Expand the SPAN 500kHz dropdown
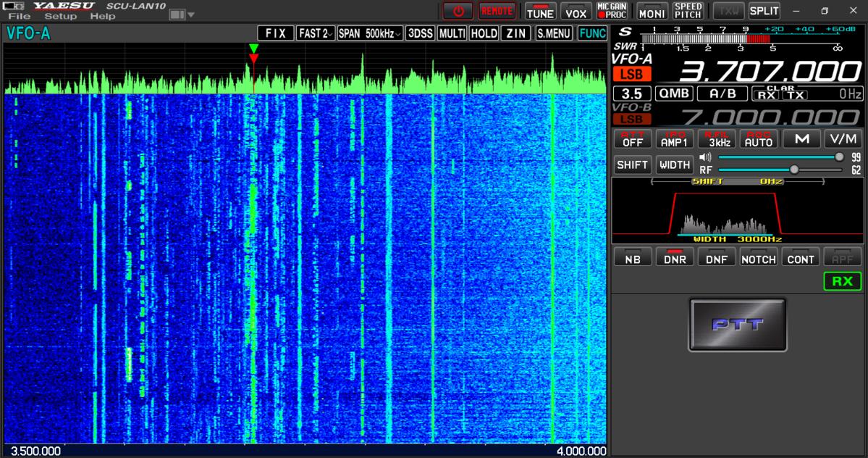This screenshot has width=868, height=458. point(370,33)
